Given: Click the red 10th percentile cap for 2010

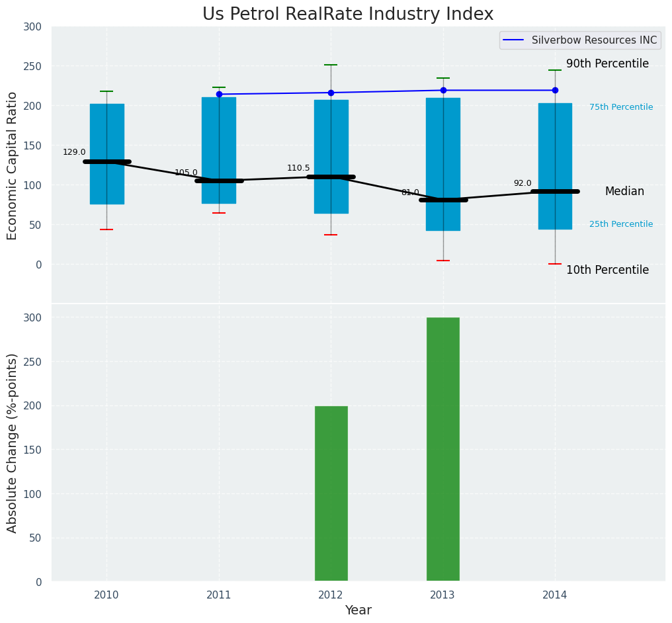Looking at the screenshot, I should tap(106, 229).
